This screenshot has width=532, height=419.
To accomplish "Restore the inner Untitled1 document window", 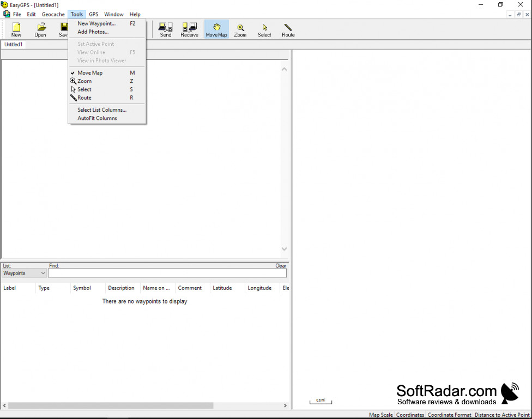I will coord(518,15).
